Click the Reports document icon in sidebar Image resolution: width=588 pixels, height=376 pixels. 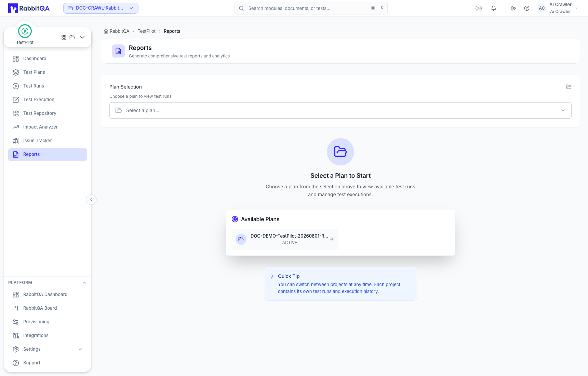(x=16, y=155)
